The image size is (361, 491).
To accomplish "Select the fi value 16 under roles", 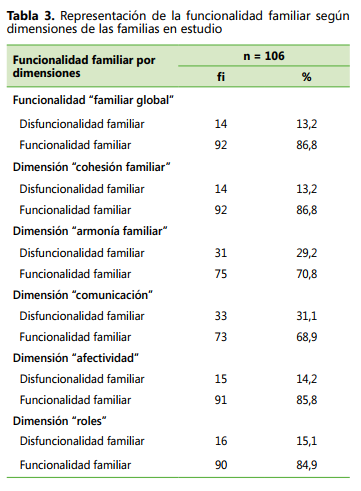I will point(221,441).
